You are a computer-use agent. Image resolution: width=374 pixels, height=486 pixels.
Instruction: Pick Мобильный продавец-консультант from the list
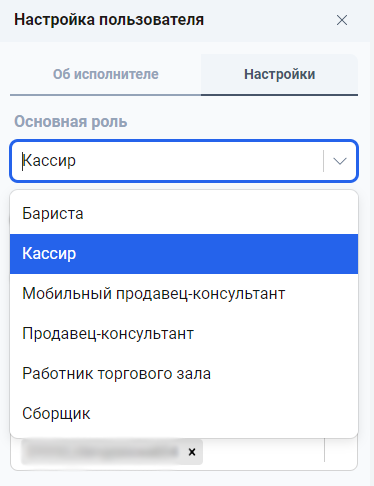click(184, 294)
